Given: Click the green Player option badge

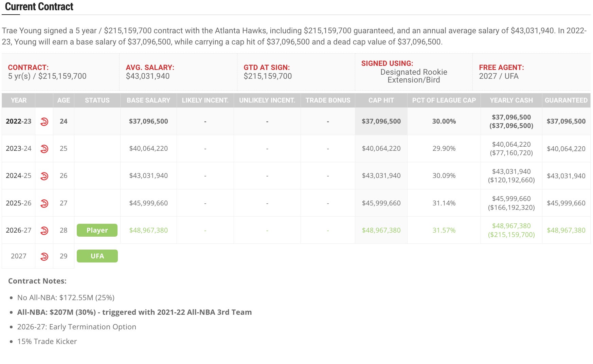Looking at the screenshot, I should click(x=97, y=230).
